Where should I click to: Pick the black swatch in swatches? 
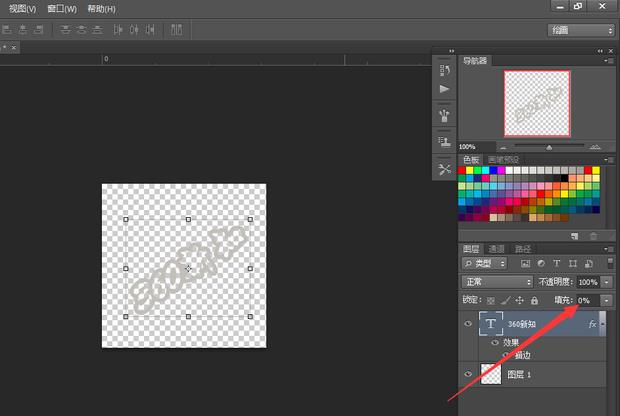coord(564,178)
